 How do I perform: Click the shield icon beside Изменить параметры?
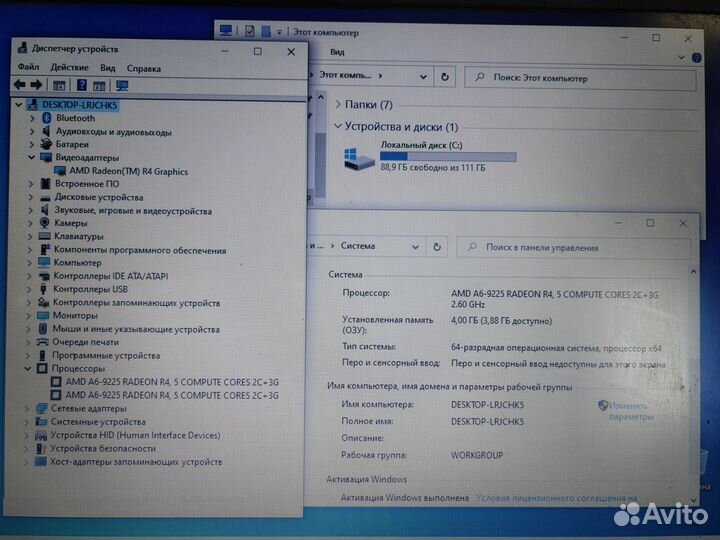point(603,405)
